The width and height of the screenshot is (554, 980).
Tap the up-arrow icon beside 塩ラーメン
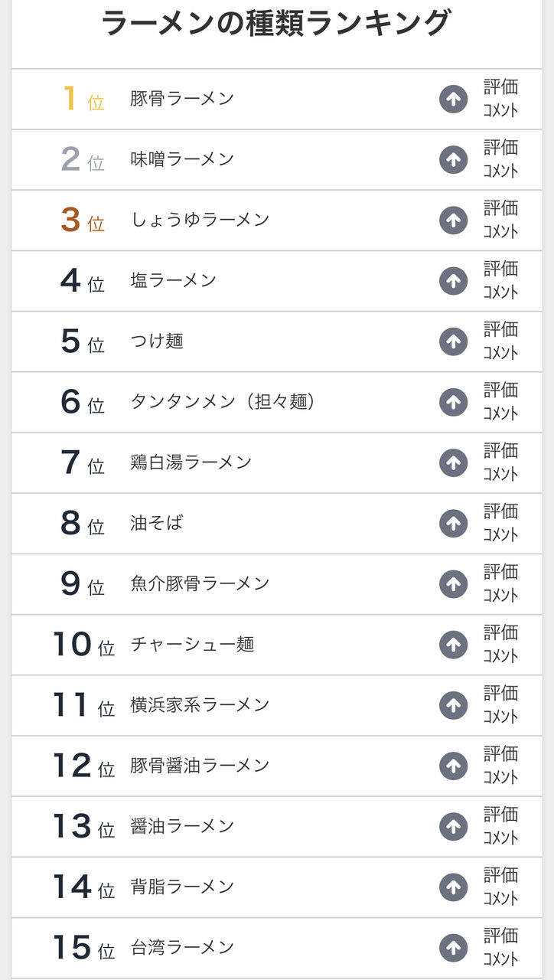click(x=453, y=281)
